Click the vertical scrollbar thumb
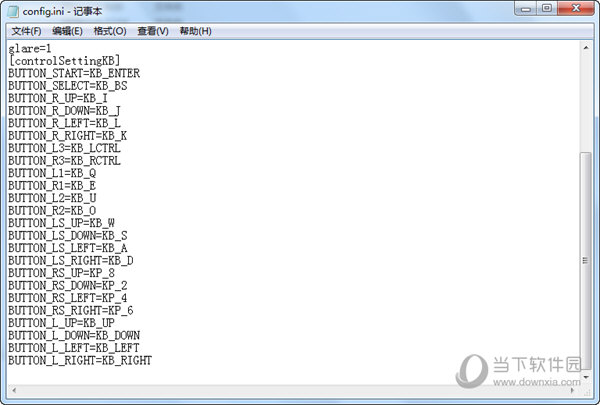Screen dimensions: 600x405 (585, 260)
